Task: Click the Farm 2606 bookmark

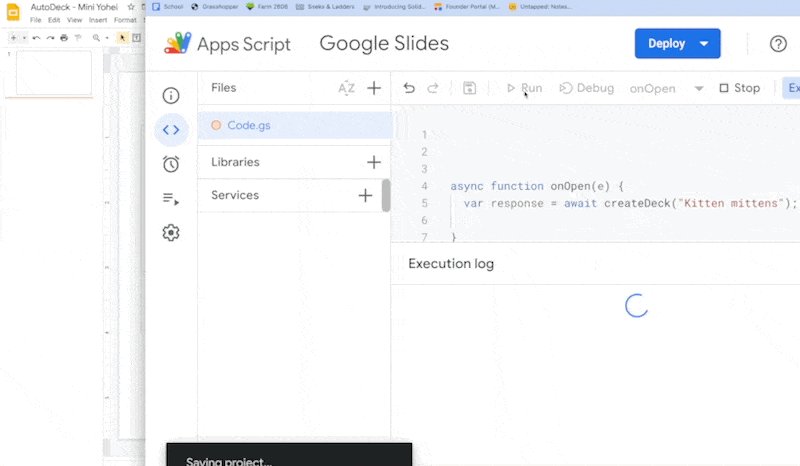Action: (267, 7)
